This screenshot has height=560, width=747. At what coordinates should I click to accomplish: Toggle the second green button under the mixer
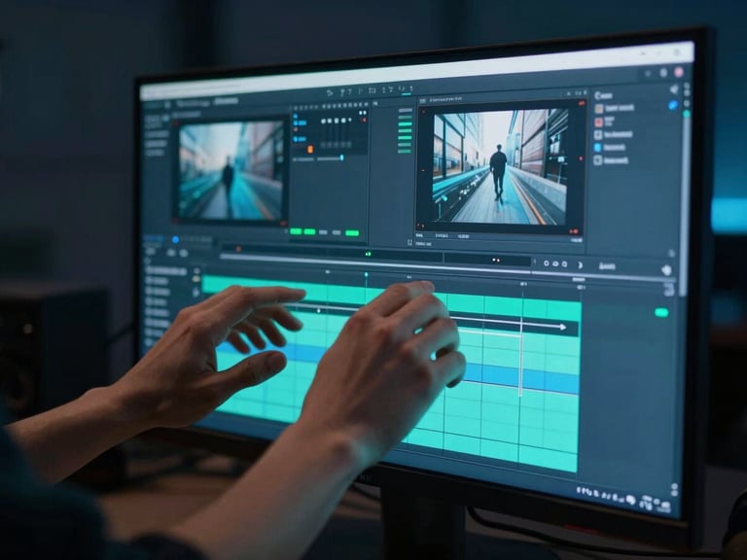click(309, 232)
